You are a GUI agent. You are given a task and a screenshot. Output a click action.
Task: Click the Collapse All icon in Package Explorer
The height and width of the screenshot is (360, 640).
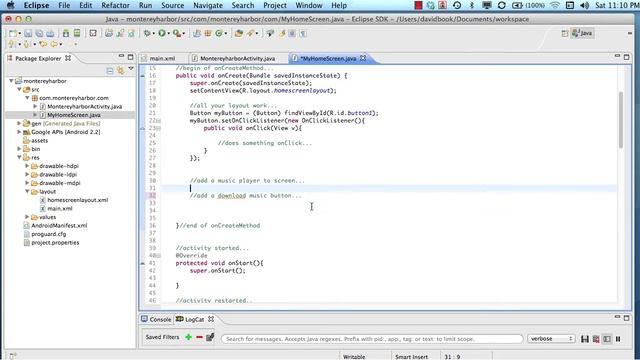(x=110, y=71)
